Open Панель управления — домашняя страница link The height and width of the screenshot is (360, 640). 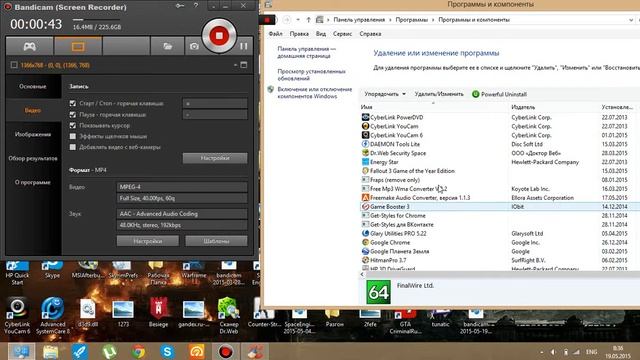tap(306, 52)
